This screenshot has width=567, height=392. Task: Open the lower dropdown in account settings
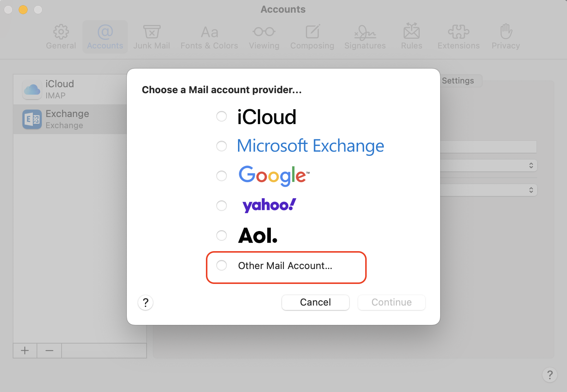coord(489,190)
